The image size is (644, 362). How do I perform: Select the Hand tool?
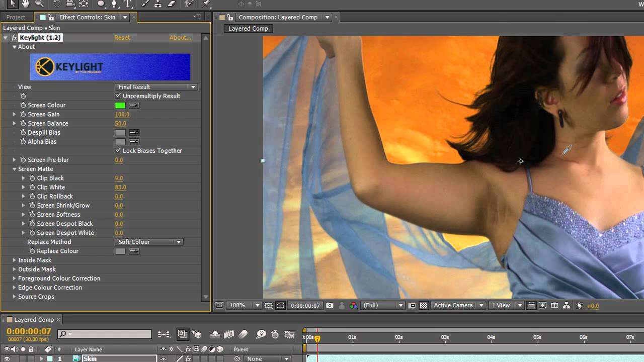[26, 4]
